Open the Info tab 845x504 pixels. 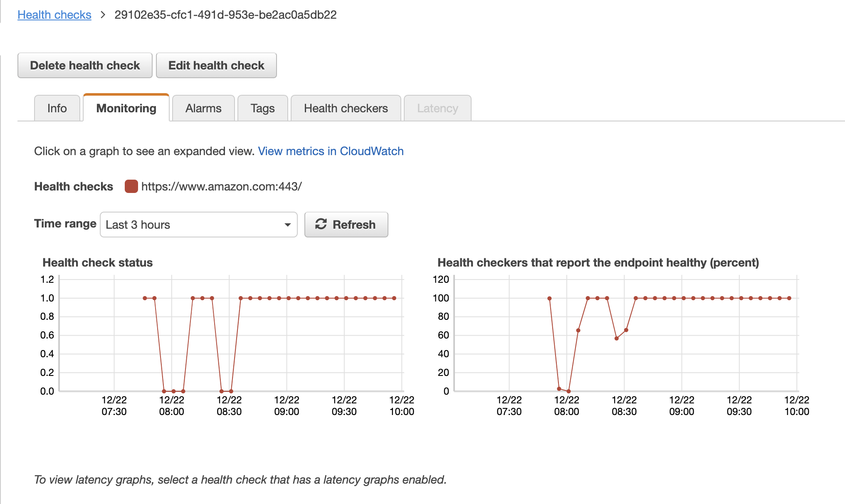pos(57,108)
